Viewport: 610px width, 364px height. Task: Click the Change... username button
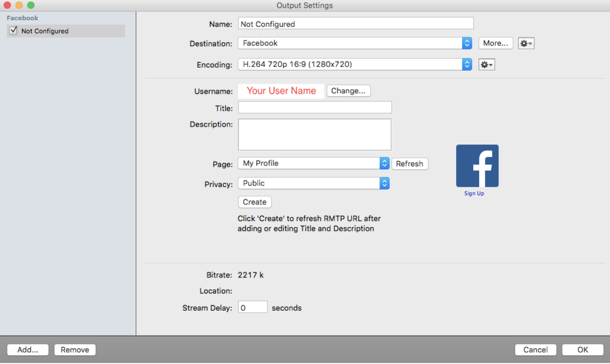click(349, 91)
